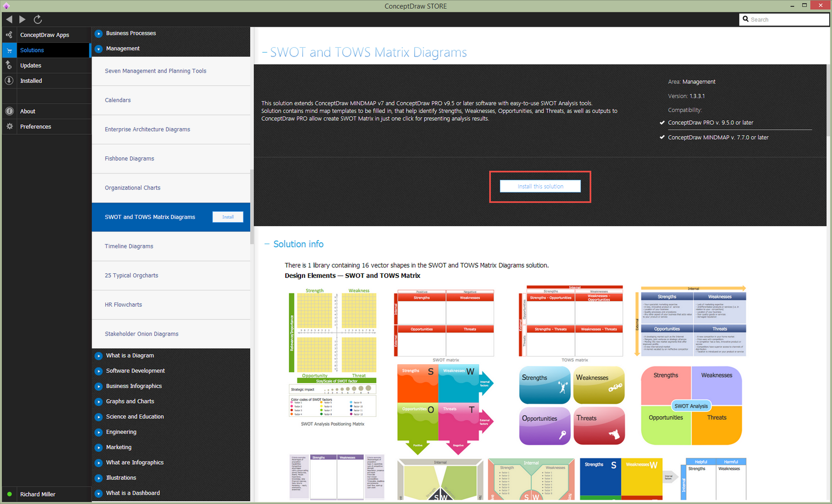Collapse the Solution info section
Viewport: 832px width, 504px height.
[x=267, y=244]
